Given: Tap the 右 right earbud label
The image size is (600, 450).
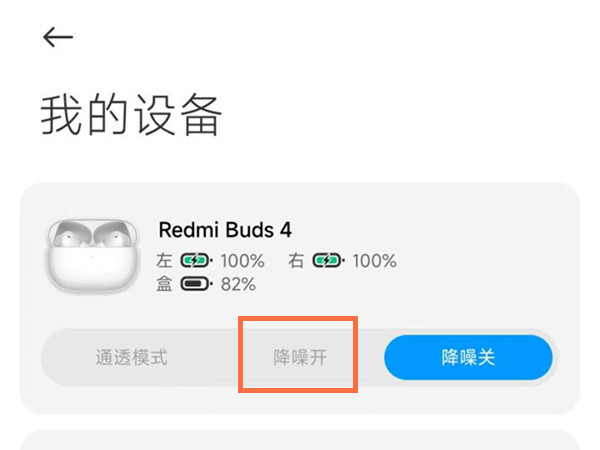Looking at the screenshot, I should click(x=296, y=261).
